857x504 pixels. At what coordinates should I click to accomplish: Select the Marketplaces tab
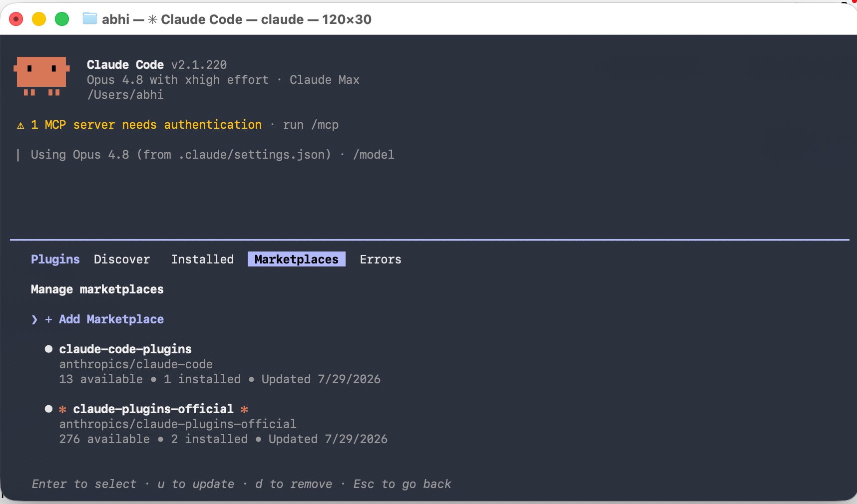(x=297, y=259)
